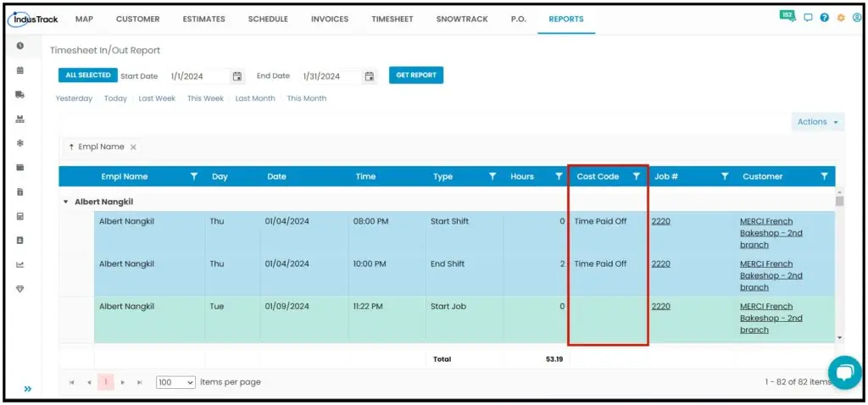Click the GET REPORT button

click(416, 75)
